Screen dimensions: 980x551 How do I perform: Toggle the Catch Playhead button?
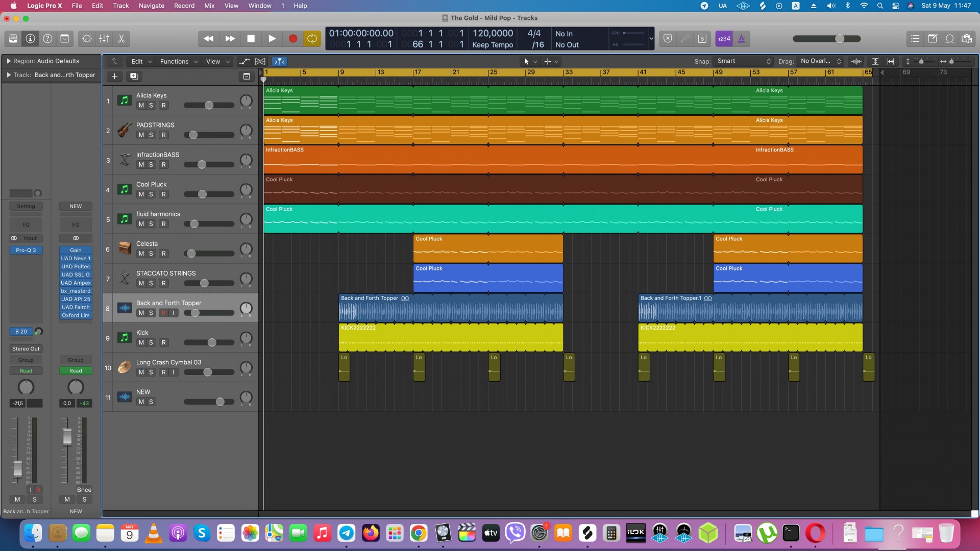(280, 62)
